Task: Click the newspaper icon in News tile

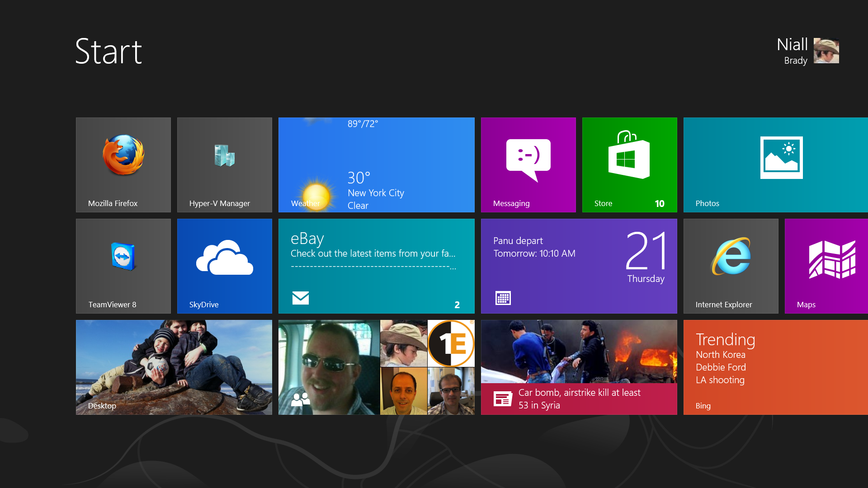Action: click(503, 399)
